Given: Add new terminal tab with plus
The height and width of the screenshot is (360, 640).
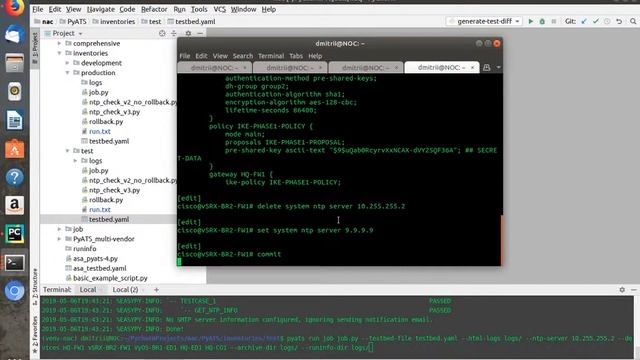Looking at the screenshot, I should pos(156,289).
